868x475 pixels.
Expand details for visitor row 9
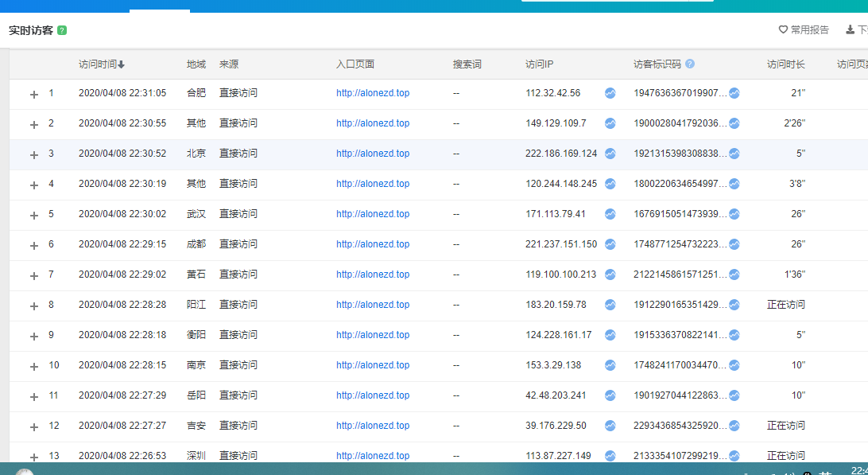(x=33, y=337)
